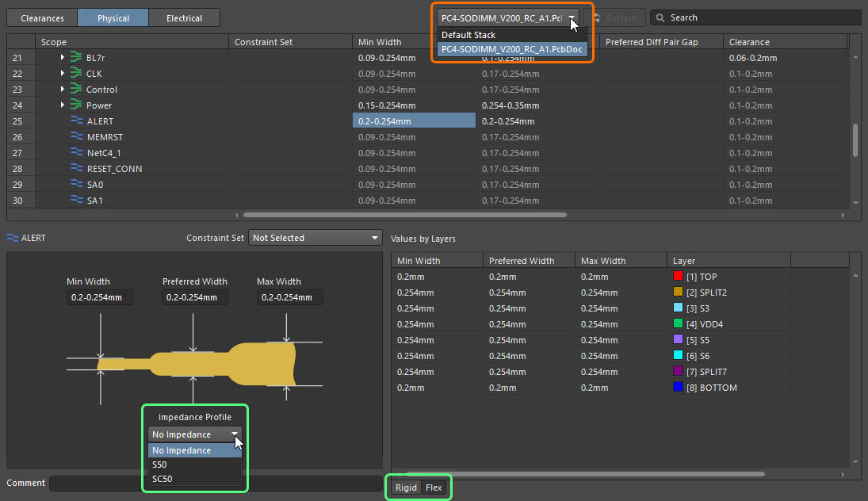Viewport: 868px width, 501px height.
Task: Select Default Stack from the stack list
Action: (468, 35)
